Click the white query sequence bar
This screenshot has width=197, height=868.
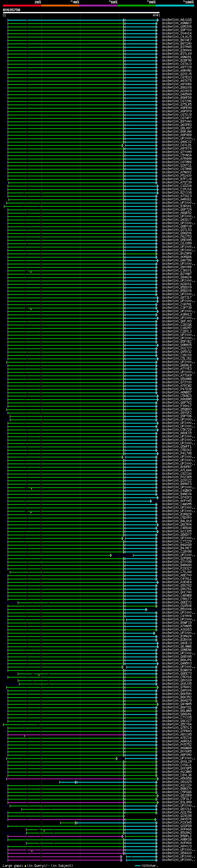click(81, 13)
